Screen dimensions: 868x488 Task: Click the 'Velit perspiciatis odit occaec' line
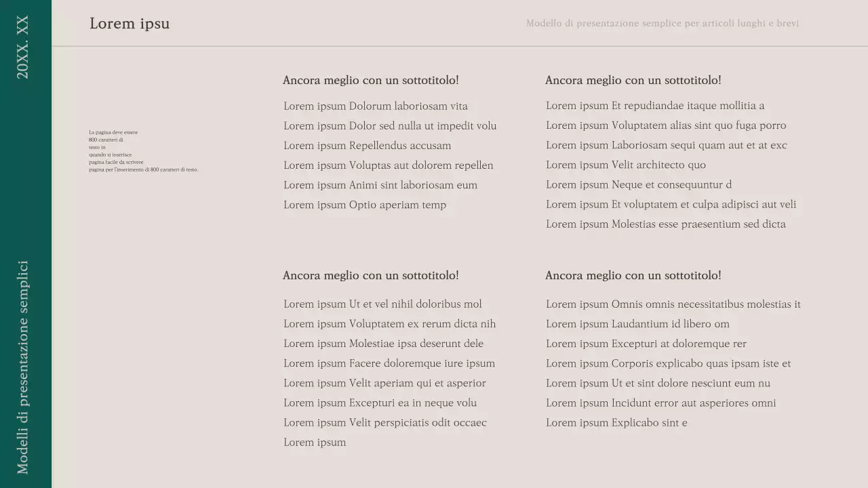384,423
